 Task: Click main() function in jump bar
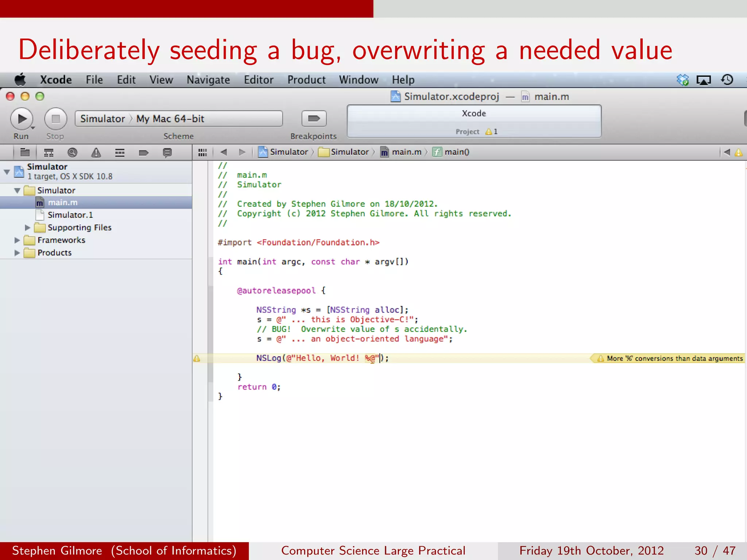click(x=451, y=152)
